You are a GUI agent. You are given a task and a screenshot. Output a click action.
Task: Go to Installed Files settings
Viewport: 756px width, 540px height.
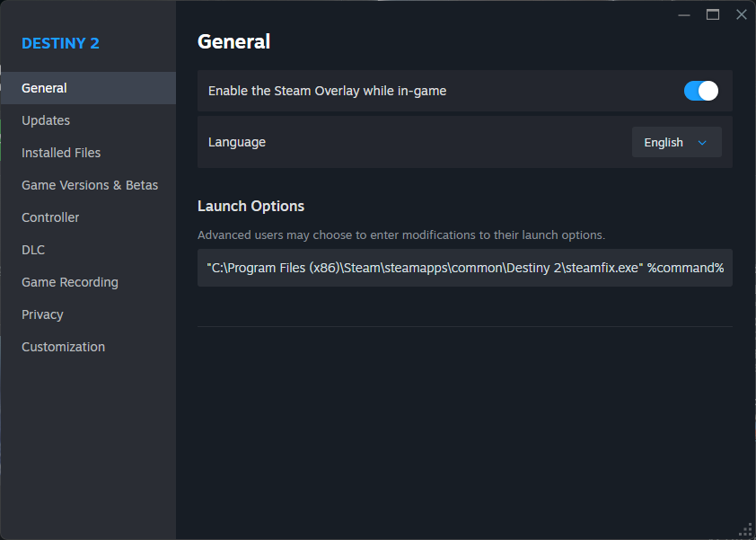coord(88,153)
